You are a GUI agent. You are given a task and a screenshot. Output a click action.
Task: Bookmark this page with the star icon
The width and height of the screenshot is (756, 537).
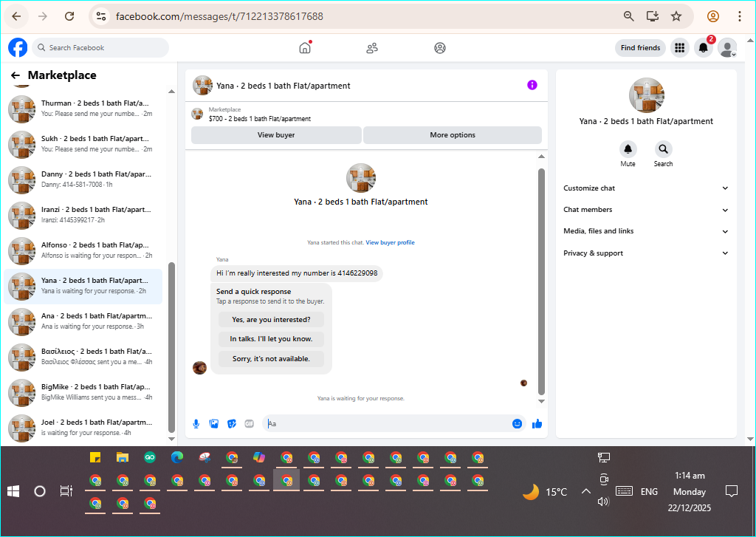pos(676,16)
